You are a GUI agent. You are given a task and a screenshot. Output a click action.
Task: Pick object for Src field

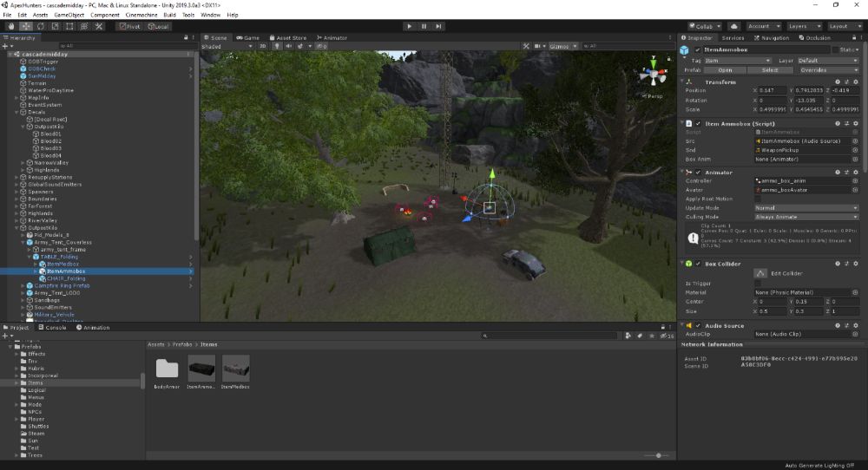[x=855, y=141]
